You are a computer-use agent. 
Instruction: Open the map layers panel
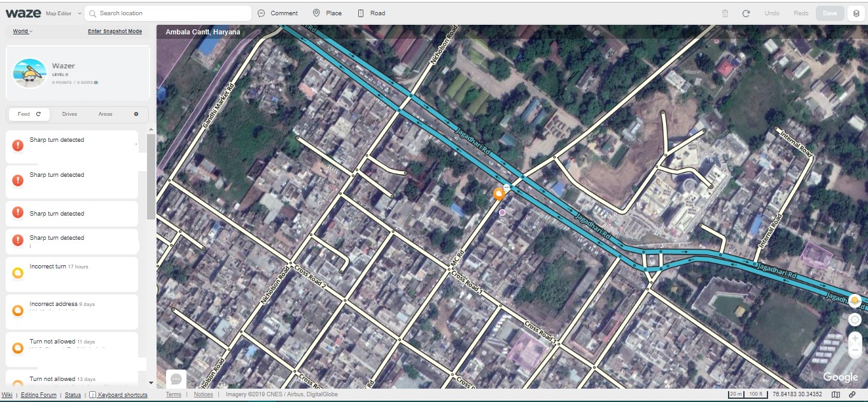coord(856,13)
